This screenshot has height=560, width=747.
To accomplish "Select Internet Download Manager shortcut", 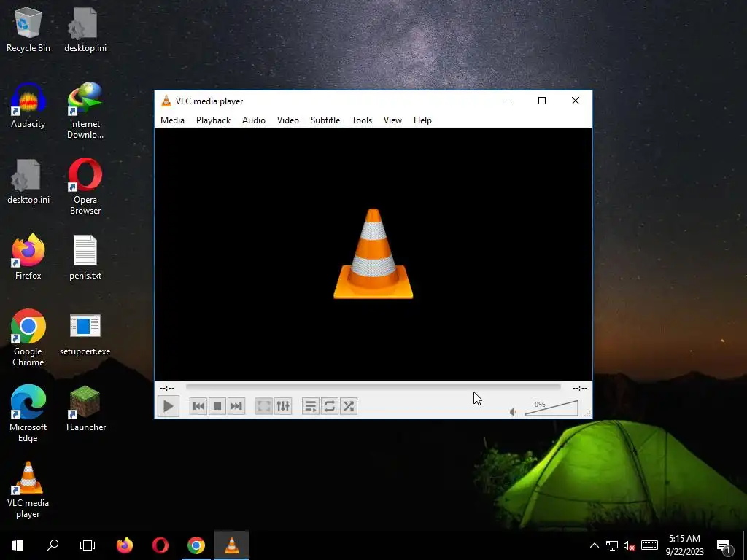I will (85, 111).
